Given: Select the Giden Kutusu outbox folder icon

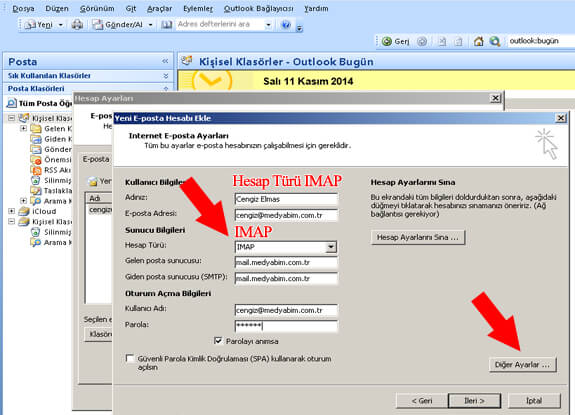Looking at the screenshot, I should click(36, 139).
